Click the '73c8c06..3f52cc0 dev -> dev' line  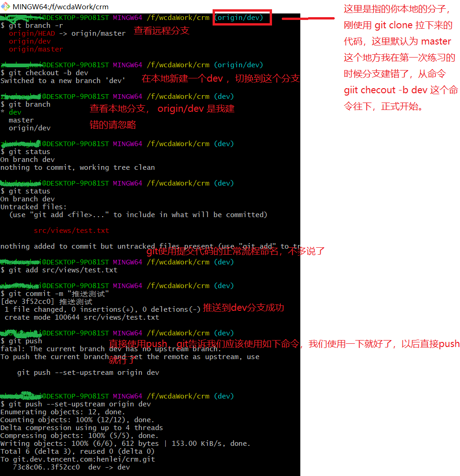click(x=71, y=468)
